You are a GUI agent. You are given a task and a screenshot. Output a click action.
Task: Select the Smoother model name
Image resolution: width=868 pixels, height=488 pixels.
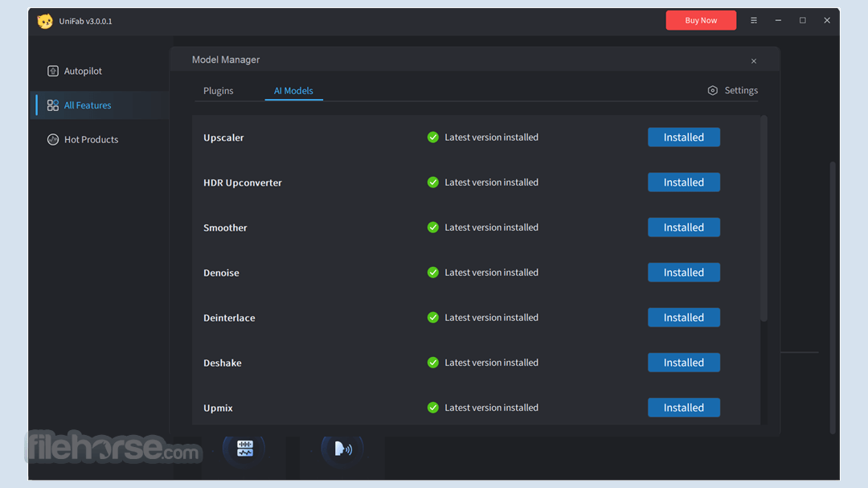225,228
